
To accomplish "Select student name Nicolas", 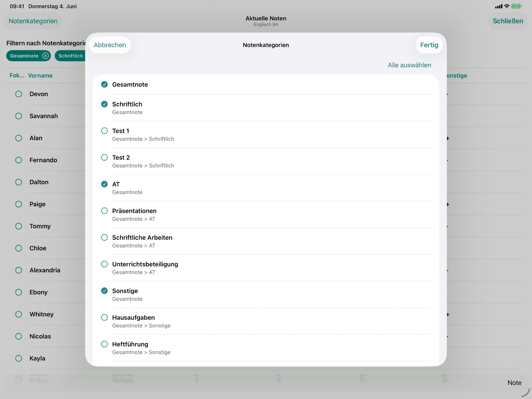I will (x=40, y=336).
